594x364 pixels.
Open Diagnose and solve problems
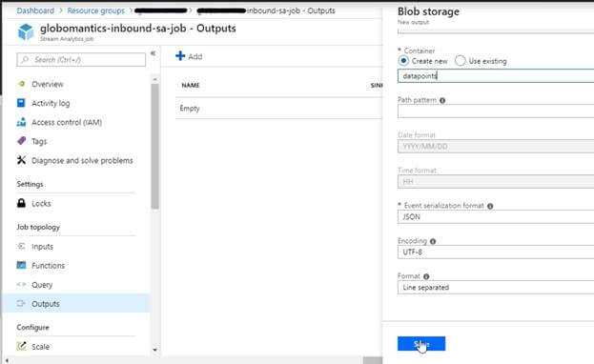[82, 161]
